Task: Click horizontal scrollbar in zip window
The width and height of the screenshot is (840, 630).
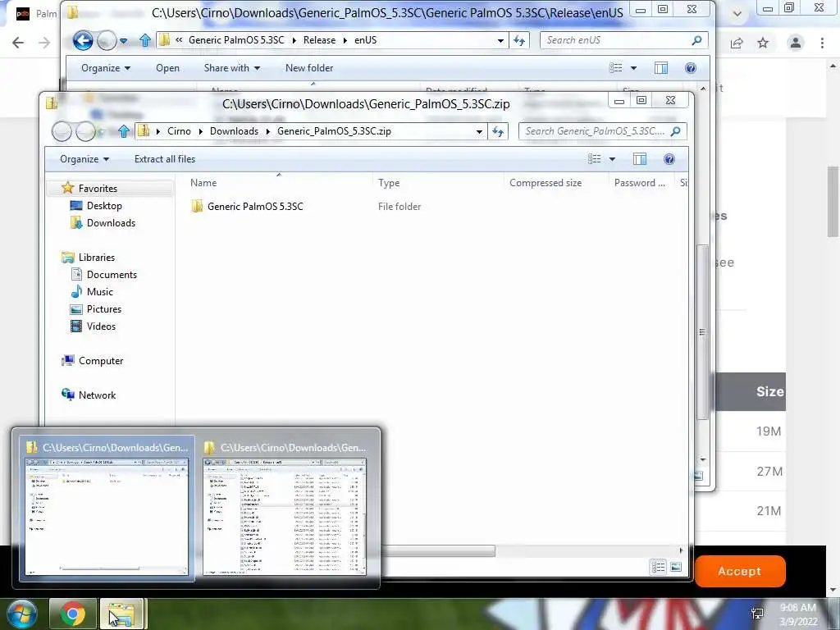Action: [x=438, y=550]
